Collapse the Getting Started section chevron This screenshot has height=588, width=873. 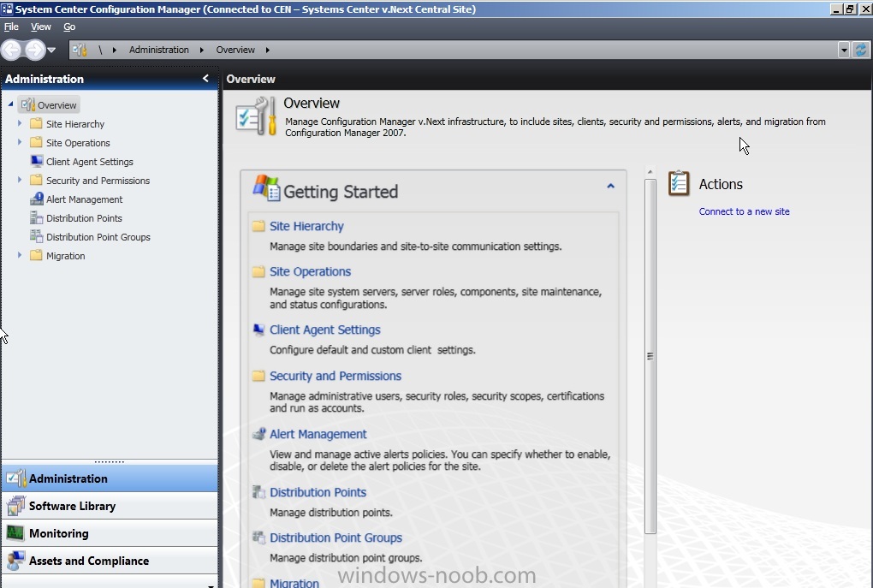point(611,186)
